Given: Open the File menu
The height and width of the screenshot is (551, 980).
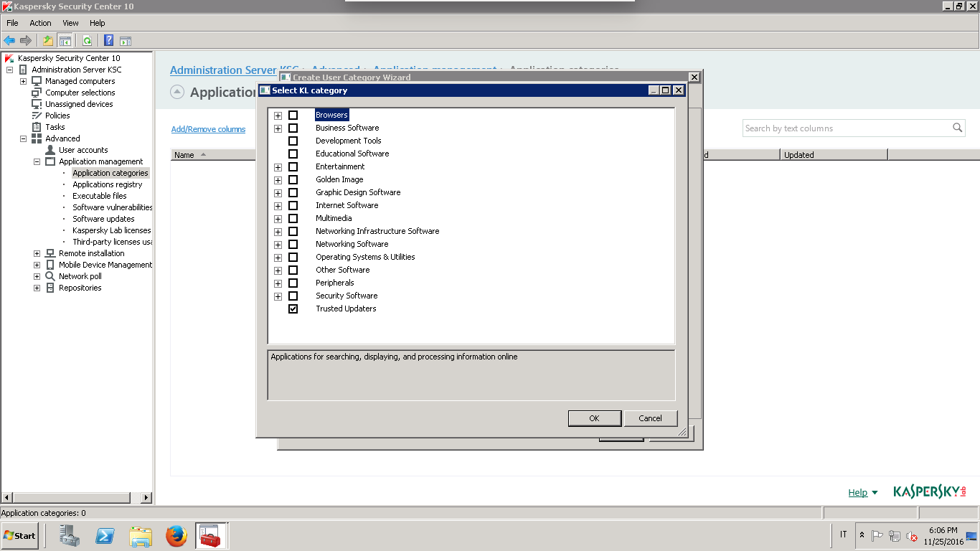Looking at the screenshot, I should [12, 23].
